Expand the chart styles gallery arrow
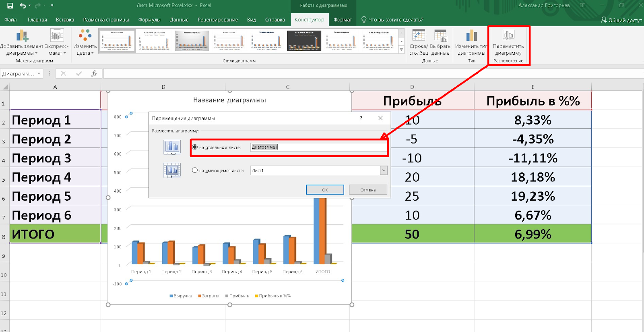The width and height of the screenshot is (644, 332). click(x=401, y=50)
